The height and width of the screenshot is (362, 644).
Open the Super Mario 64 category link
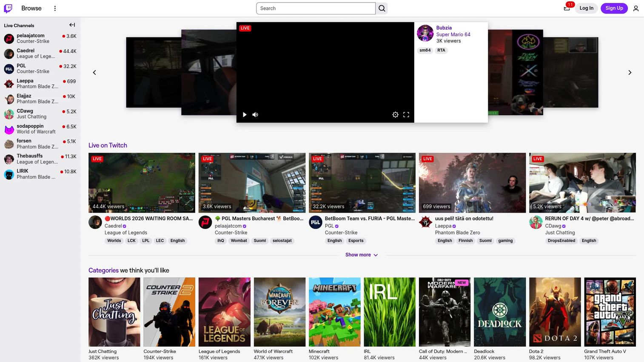[x=453, y=34]
